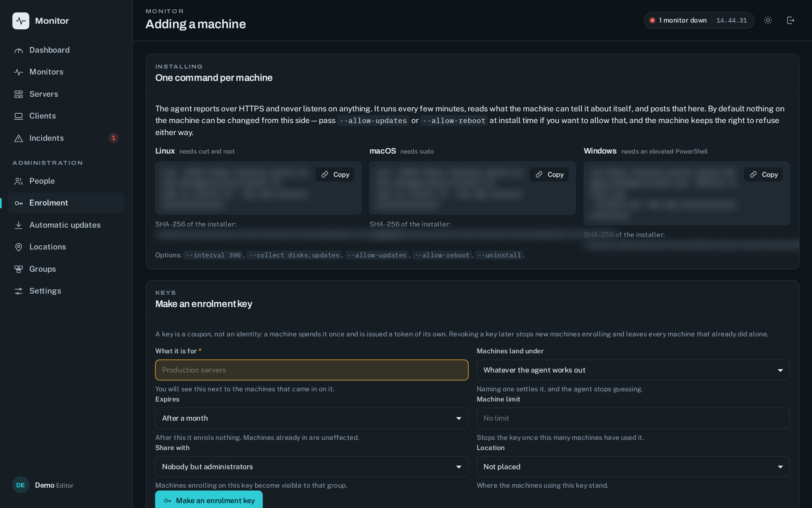The width and height of the screenshot is (812, 508).
Task: Open the Expires dropdown
Action: [x=312, y=418]
